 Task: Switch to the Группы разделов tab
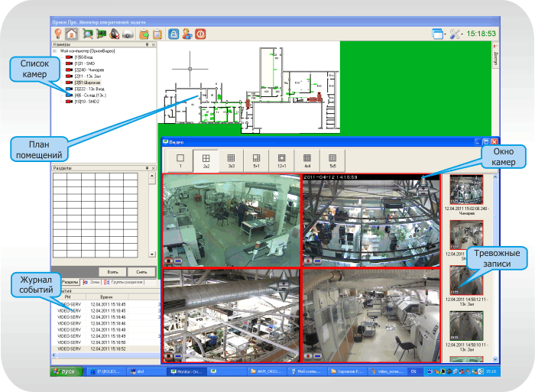click(124, 282)
